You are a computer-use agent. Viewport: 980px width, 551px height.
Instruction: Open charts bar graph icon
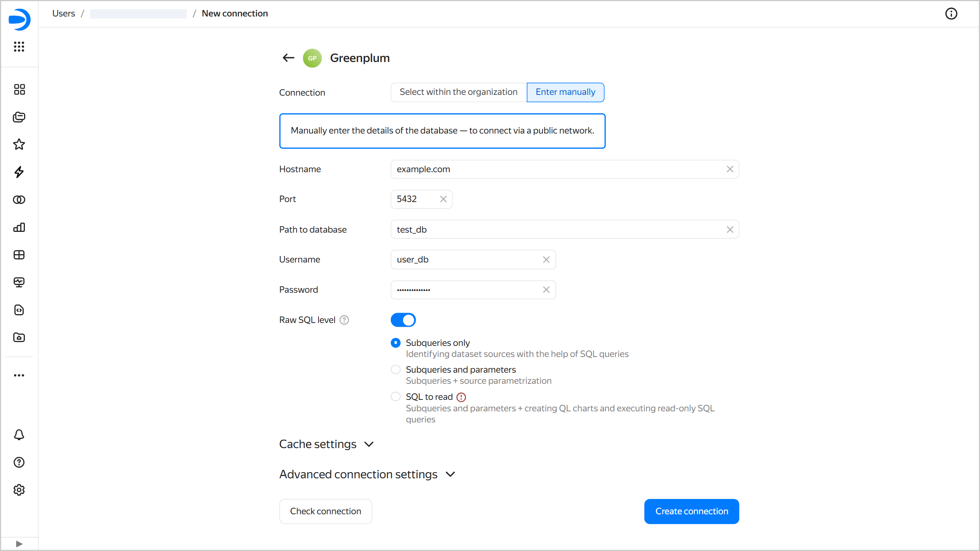coord(19,227)
